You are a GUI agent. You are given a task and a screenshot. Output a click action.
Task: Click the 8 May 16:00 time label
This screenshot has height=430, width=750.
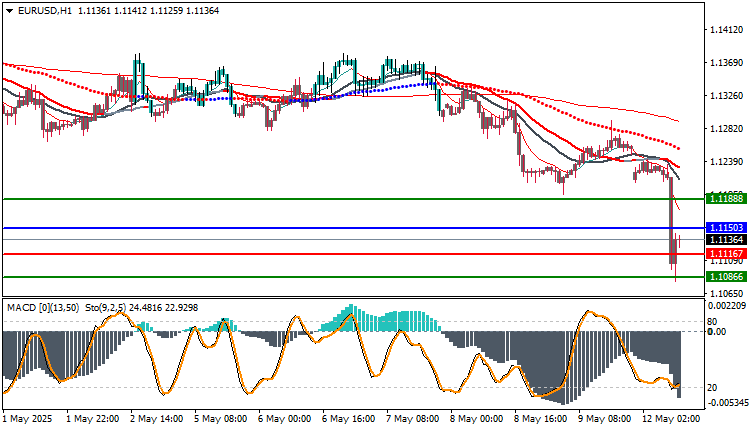tap(541, 419)
